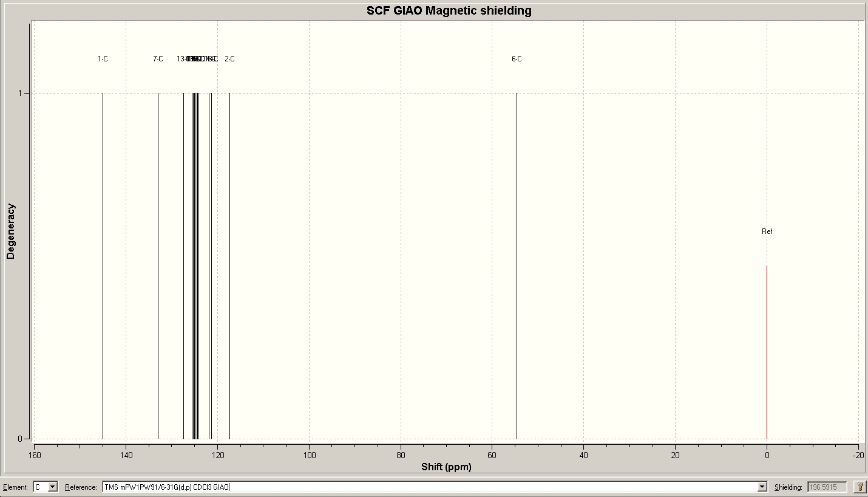Screen dimensions: 868x497
Task: Expand the Reference list dropdown arrow
Action: (762, 487)
